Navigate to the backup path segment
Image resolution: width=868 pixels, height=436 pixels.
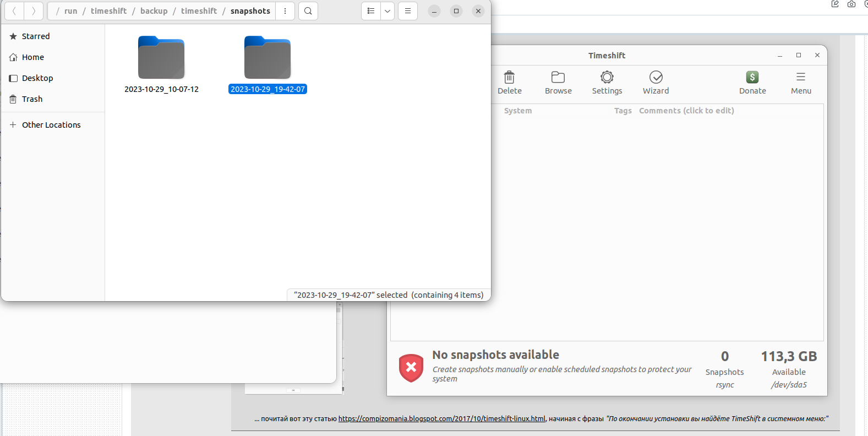tap(154, 11)
